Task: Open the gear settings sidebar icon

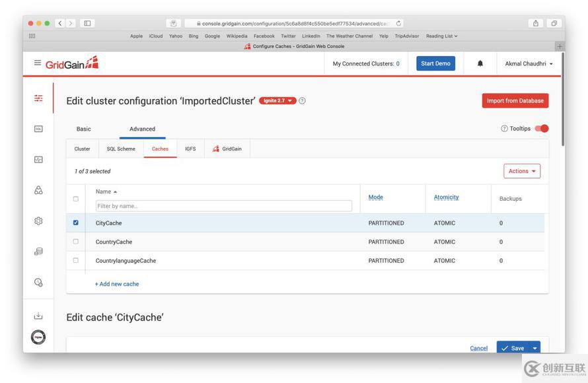Action: pyautogui.click(x=38, y=221)
